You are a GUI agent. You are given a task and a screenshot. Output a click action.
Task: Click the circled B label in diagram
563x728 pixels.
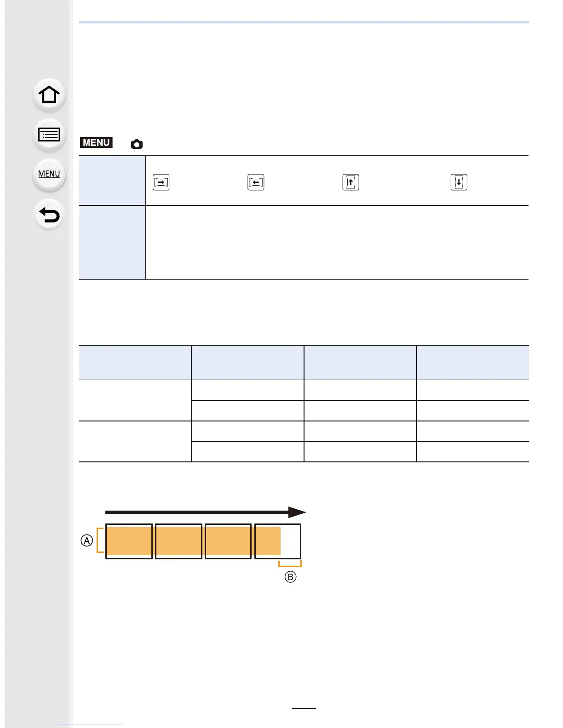290,577
